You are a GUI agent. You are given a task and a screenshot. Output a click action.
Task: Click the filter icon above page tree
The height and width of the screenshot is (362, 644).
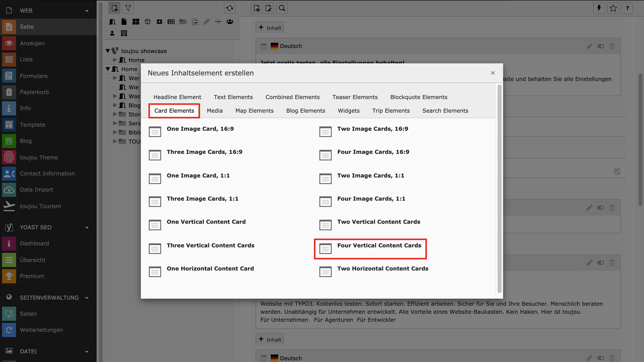pyautogui.click(x=128, y=8)
